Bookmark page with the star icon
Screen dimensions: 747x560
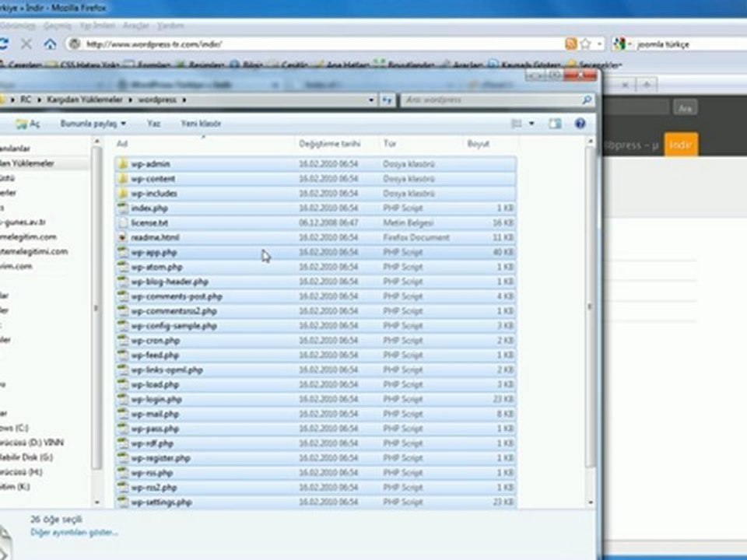point(585,44)
